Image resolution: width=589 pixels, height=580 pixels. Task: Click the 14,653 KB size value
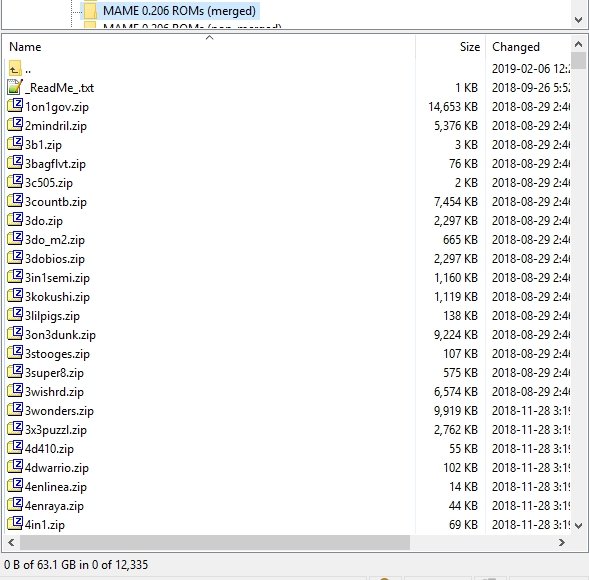coord(453,107)
